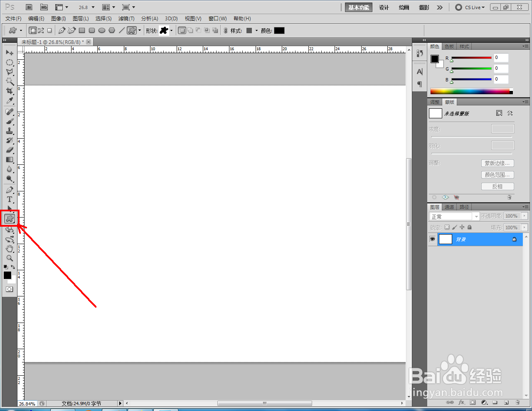This screenshot has width=532, height=411.
Task: Choose Paths mode in options bar
Action: click(41, 30)
